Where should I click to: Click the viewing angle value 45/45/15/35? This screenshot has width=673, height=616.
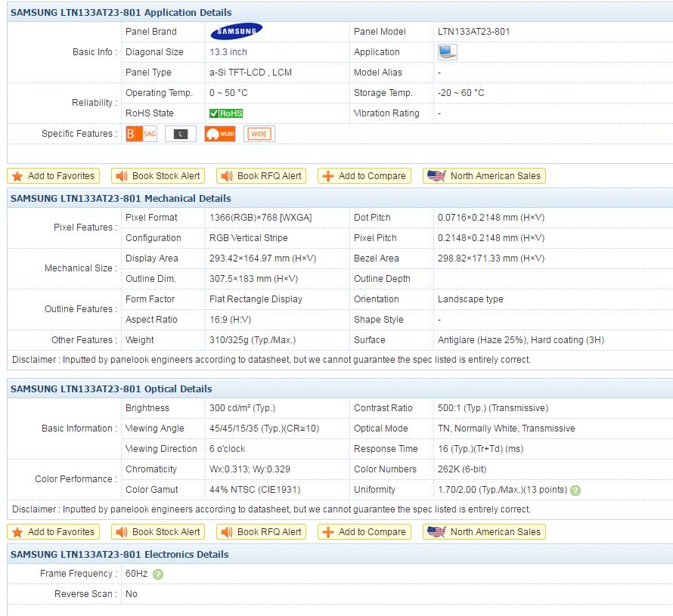pos(264,428)
